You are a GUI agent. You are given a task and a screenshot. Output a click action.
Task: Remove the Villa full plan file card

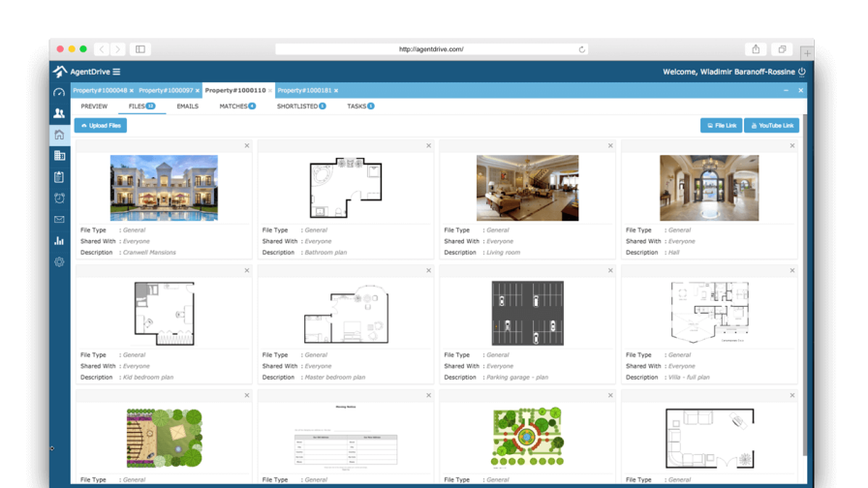792,270
